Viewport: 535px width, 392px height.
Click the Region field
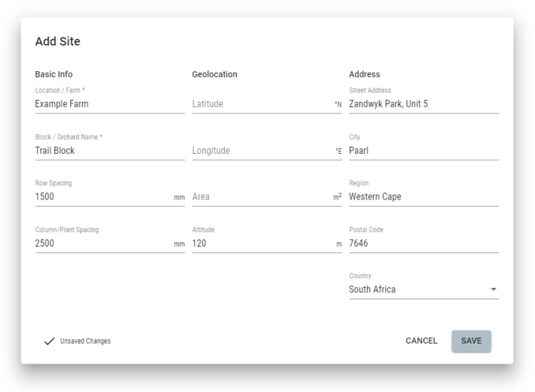(423, 197)
